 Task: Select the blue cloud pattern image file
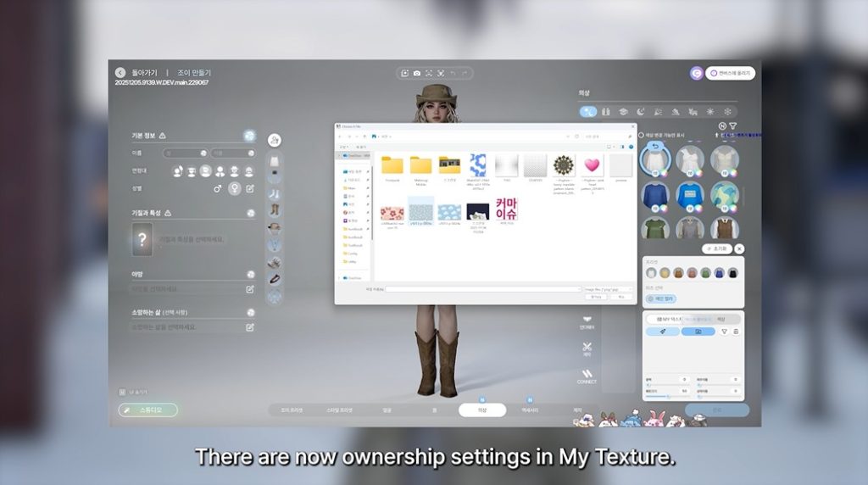coord(449,214)
